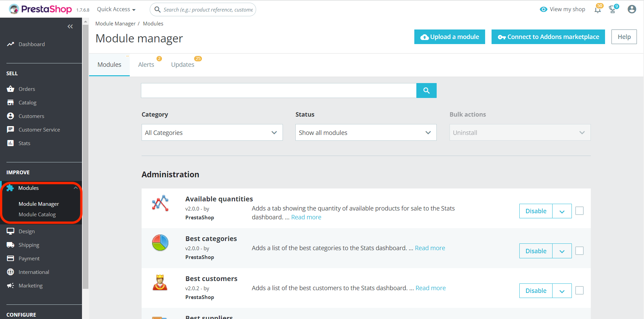Click the Help button
This screenshot has height=319, width=644.
pyautogui.click(x=624, y=37)
